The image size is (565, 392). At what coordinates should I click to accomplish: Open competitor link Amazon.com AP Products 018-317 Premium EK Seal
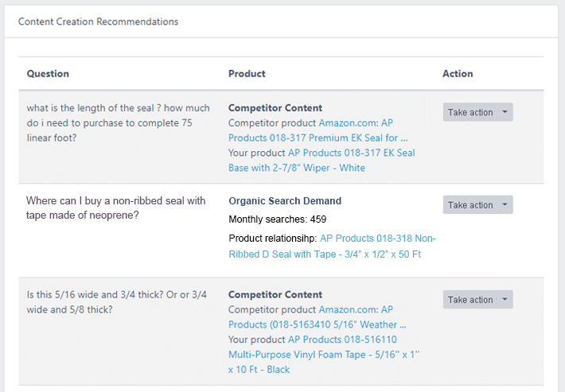[318, 130]
